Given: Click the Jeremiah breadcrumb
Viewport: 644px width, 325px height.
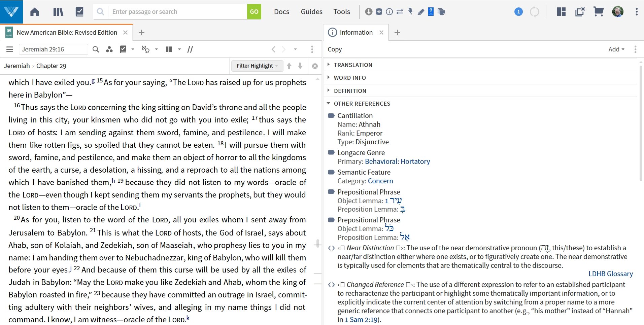Looking at the screenshot, I should pos(17,66).
